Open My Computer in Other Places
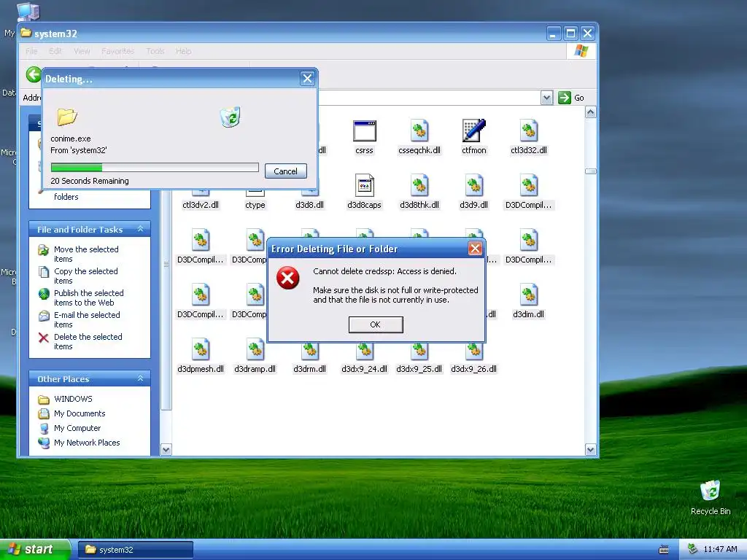Image resolution: width=747 pixels, height=560 pixels. 69,428
